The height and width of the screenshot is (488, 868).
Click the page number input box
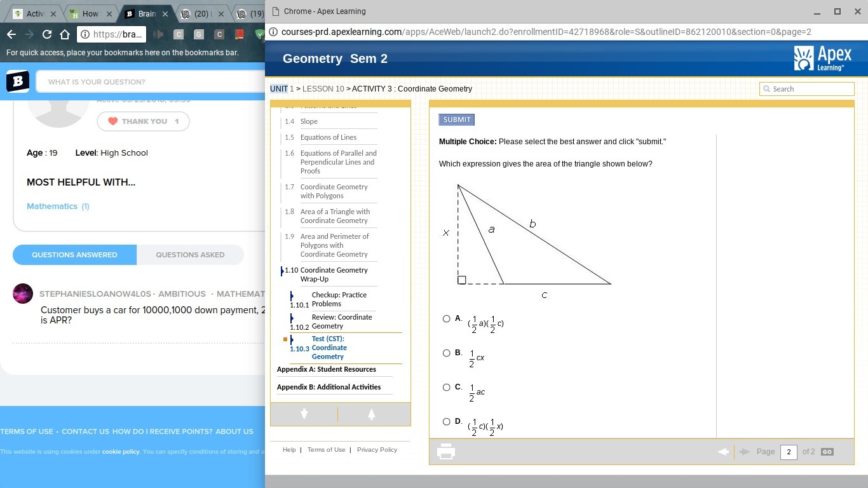point(789,452)
